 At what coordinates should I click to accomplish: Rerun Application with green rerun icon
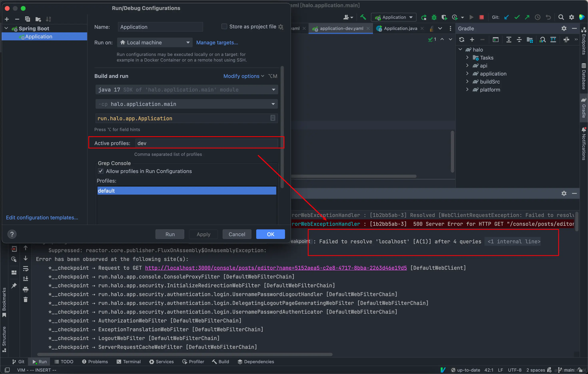point(424,17)
